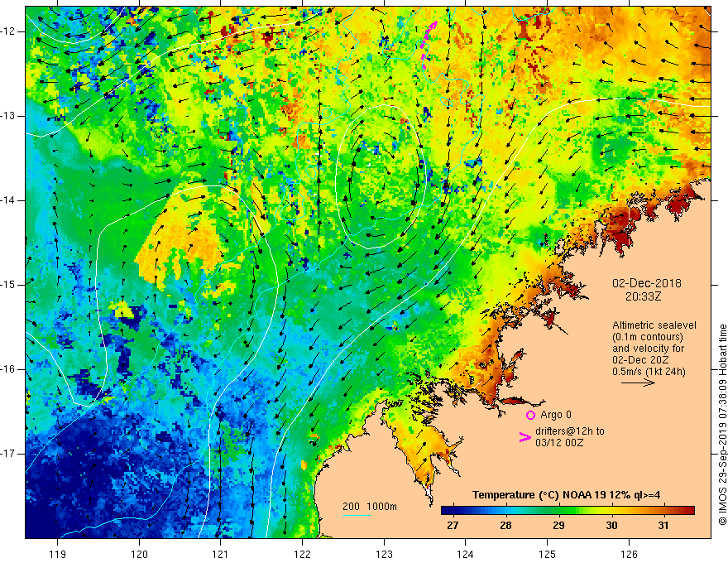The height and width of the screenshot is (563, 728).
Task: Click the longitude label 124
Action: [x=466, y=554]
